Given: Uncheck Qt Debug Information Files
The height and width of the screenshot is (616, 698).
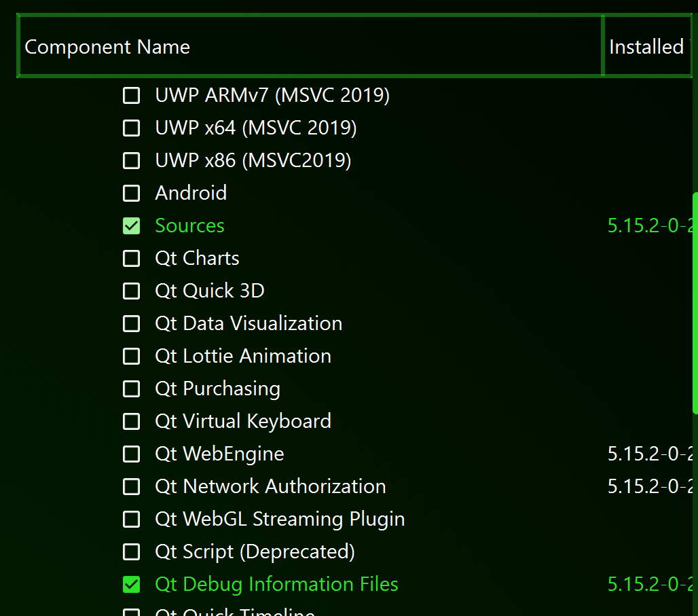Looking at the screenshot, I should point(131,584).
